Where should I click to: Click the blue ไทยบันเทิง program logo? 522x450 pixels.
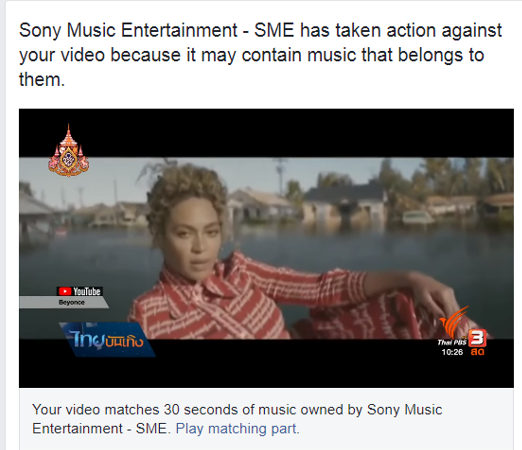(x=107, y=339)
